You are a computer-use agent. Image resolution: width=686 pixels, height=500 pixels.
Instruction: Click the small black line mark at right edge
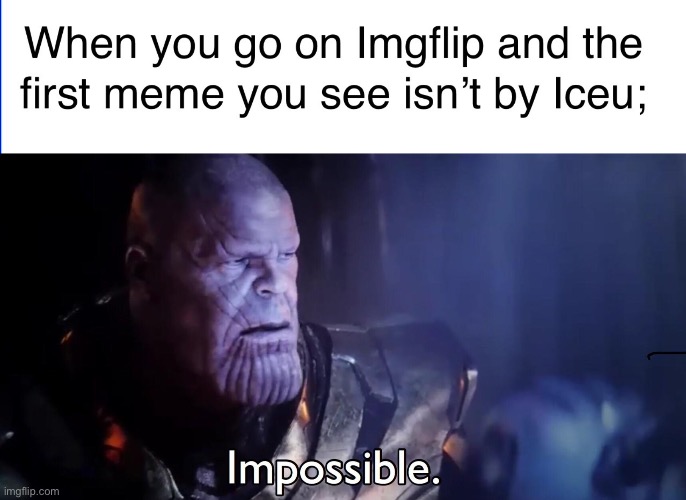tap(666, 355)
